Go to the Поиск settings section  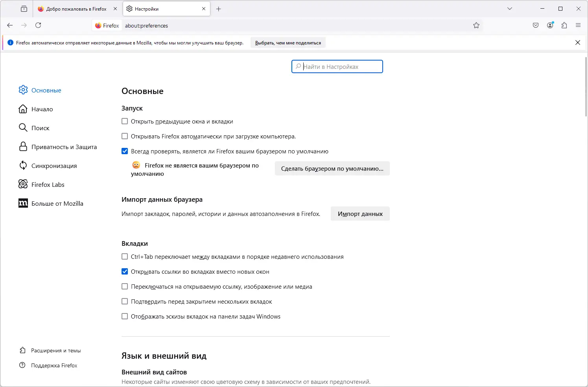pos(40,128)
